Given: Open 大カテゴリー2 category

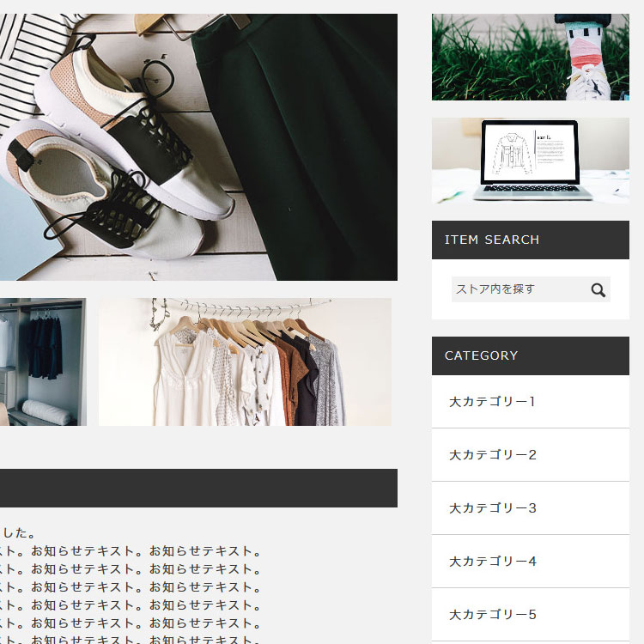Looking at the screenshot, I should [531, 455].
